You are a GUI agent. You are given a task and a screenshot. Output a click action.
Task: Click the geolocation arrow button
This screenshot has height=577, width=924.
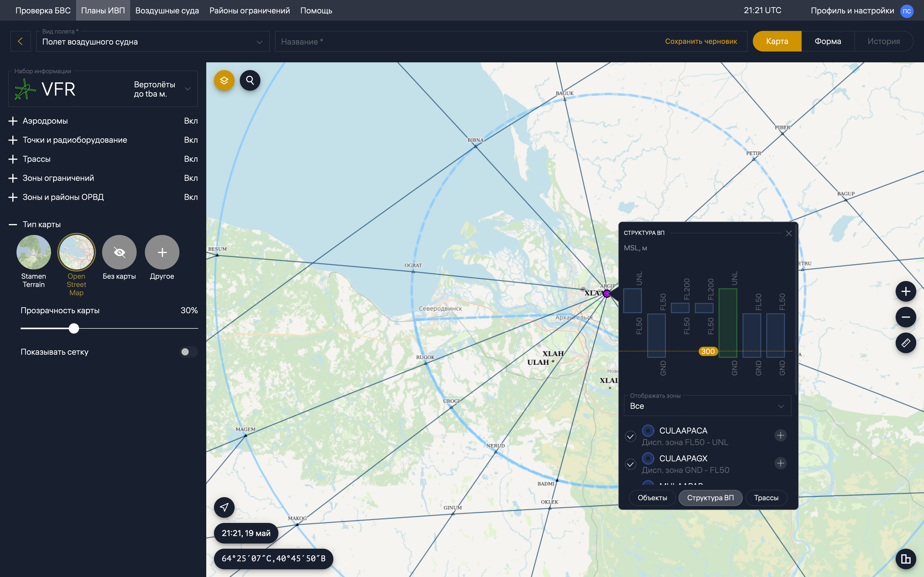(x=224, y=507)
